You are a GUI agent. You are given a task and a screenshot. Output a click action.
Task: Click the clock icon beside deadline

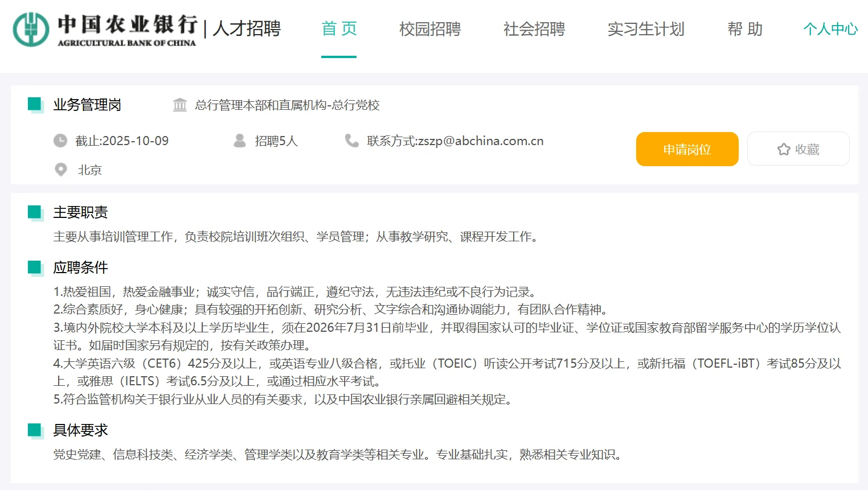[x=60, y=141]
